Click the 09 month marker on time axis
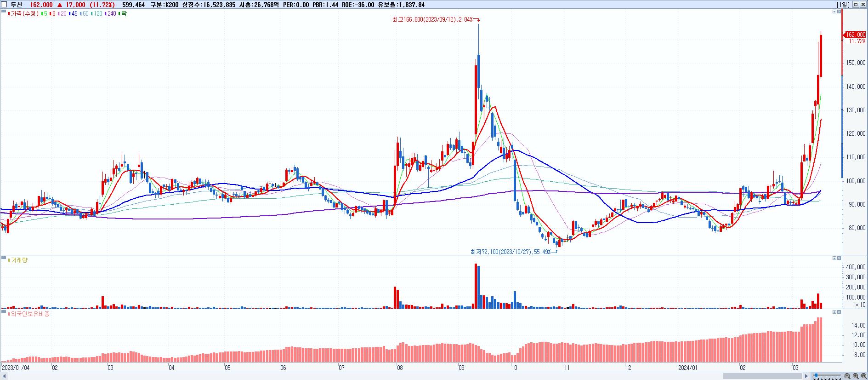868x380 pixels. point(461,368)
